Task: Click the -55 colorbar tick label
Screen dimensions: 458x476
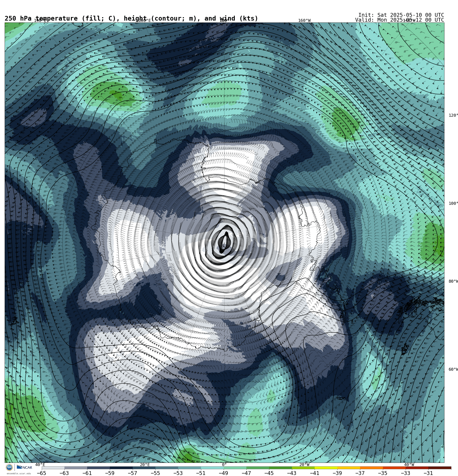Action: (155, 473)
